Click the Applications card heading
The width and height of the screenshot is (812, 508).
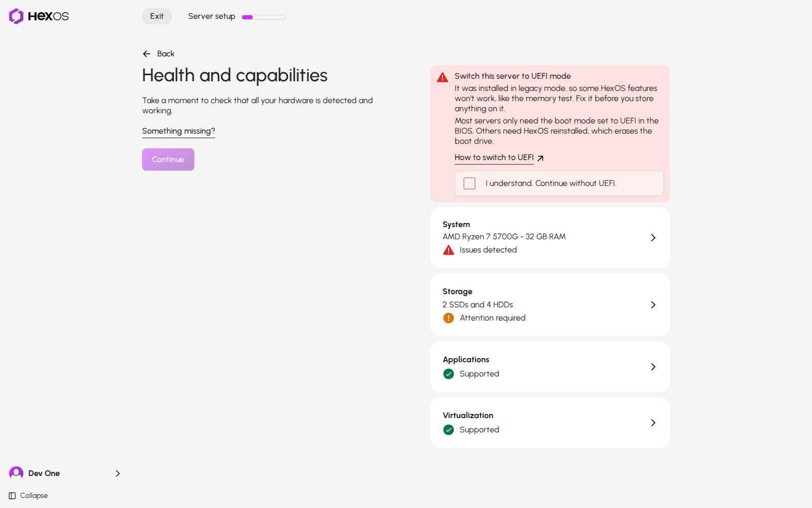[466, 360]
